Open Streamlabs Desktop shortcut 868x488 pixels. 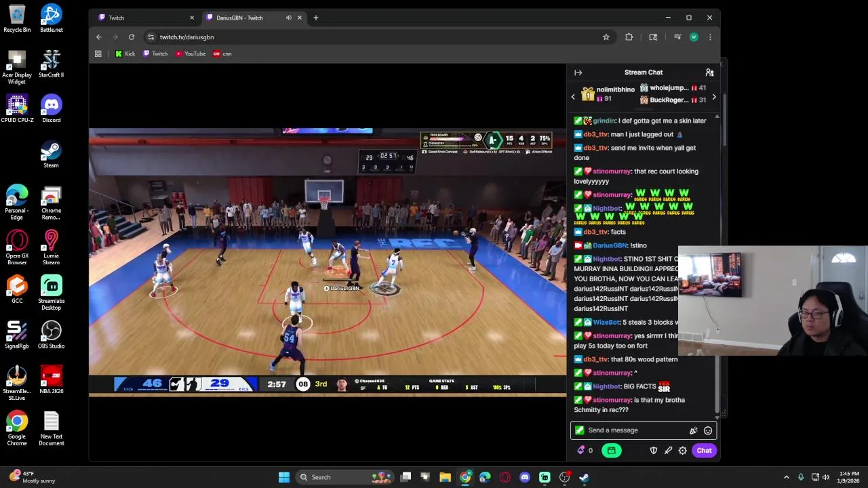pyautogui.click(x=51, y=293)
